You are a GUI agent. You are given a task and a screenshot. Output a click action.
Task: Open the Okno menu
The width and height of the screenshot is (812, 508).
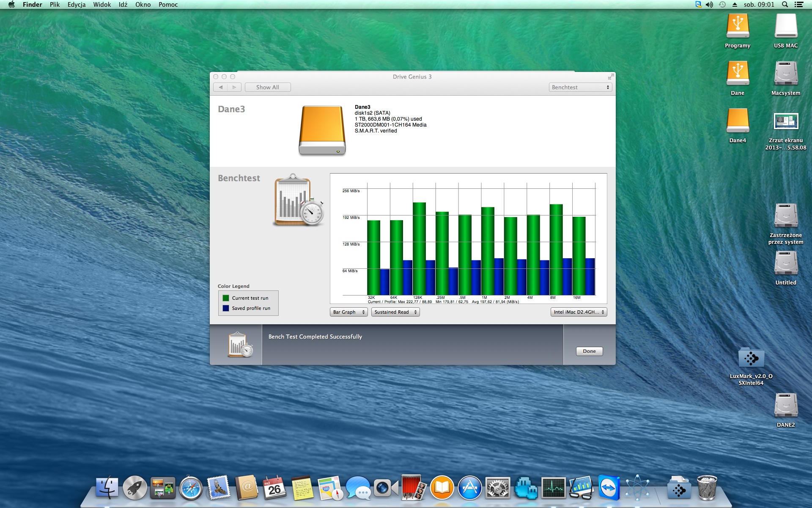click(x=143, y=5)
